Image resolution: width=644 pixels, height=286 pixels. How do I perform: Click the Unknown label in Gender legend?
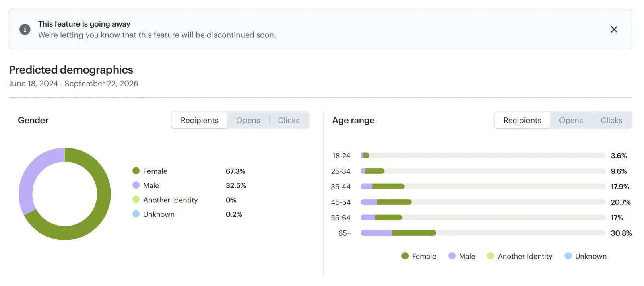(x=159, y=214)
